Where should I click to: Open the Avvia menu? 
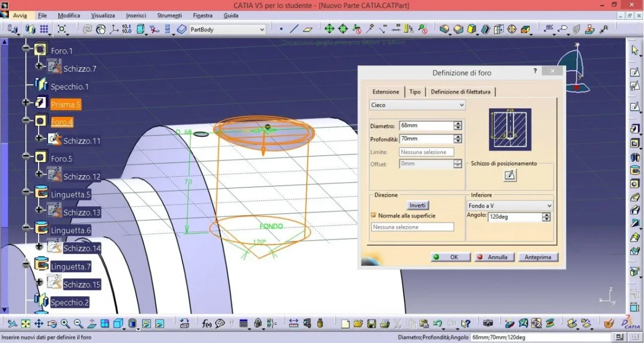coord(20,16)
